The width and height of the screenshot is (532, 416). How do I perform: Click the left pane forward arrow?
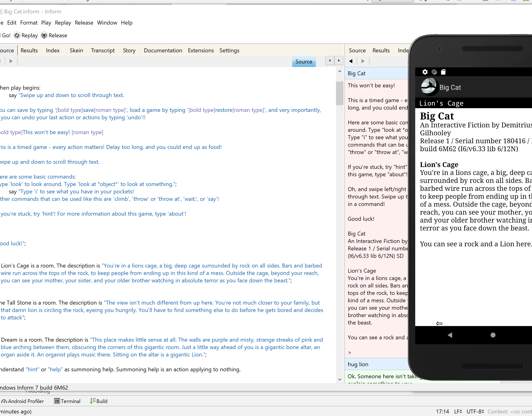pos(11,61)
